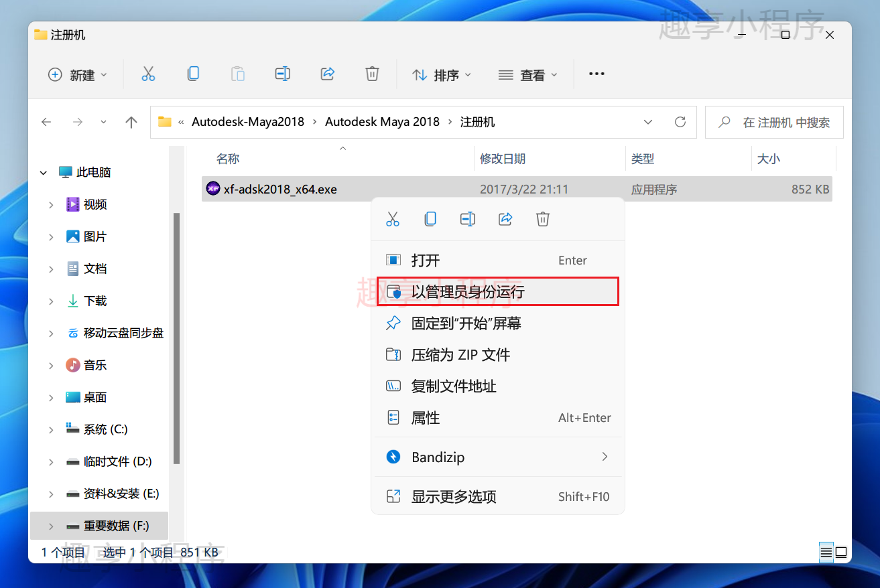Sort by the 修改日期 column header
Viewport: 880px width, 588px height.
503,159
